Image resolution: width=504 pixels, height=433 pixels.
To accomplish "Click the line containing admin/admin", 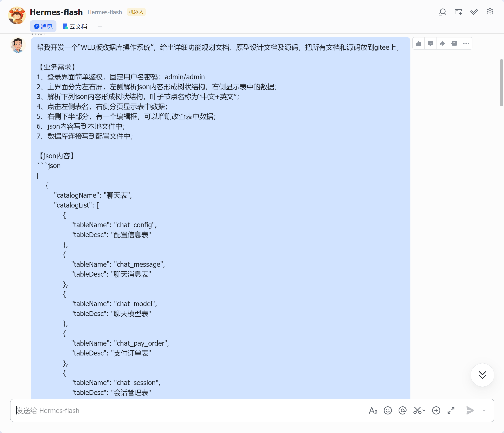I will [121, 77].
